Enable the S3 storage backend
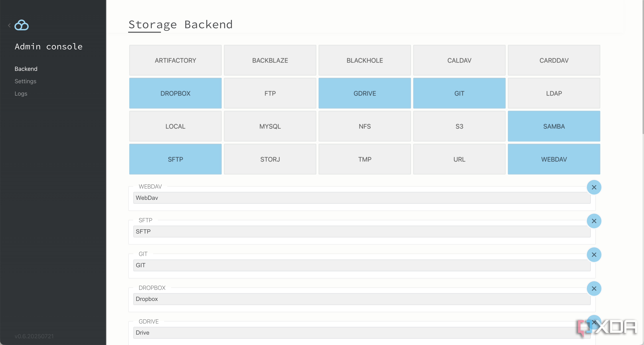The image size is (644, 345). [459, 126]
